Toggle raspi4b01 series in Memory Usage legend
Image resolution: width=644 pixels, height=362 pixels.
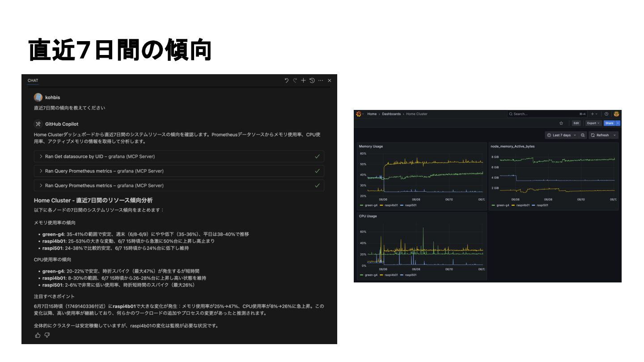(389, 205)
